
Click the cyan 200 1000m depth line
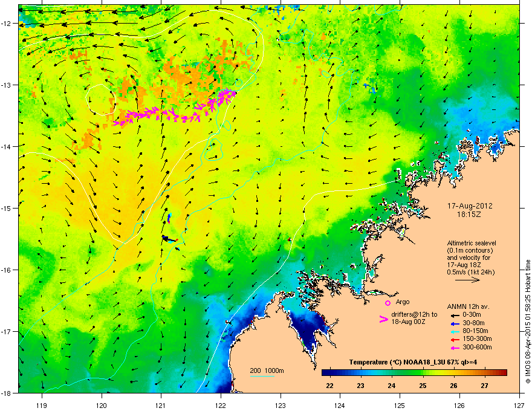[x=262, y=376]
